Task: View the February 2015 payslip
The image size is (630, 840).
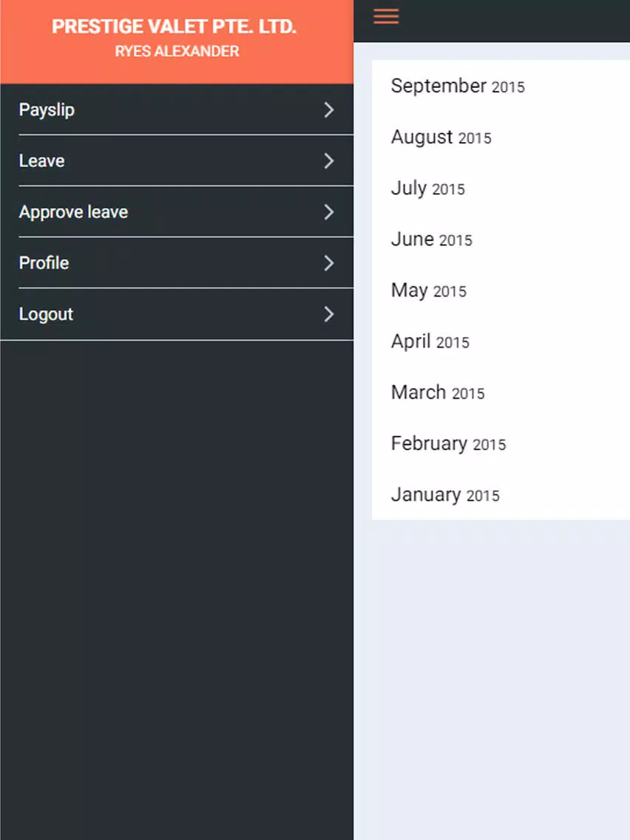Action: pos(501,444)
